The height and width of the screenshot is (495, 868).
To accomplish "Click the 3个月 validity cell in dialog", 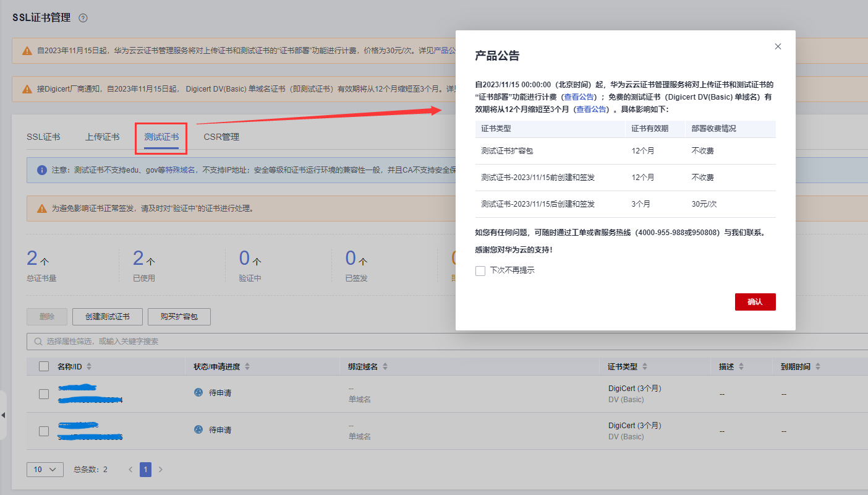I will (x=640, y=204).
